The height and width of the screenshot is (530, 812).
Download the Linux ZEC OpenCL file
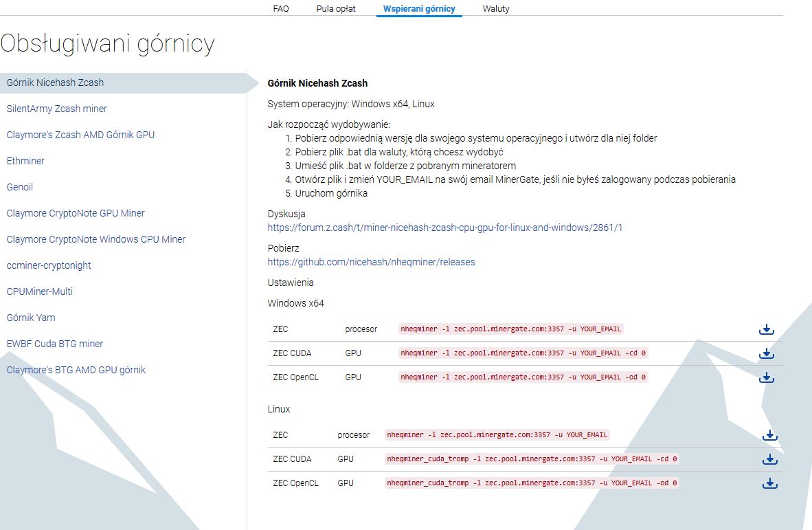pyautogui.click(x=770, y=483)
